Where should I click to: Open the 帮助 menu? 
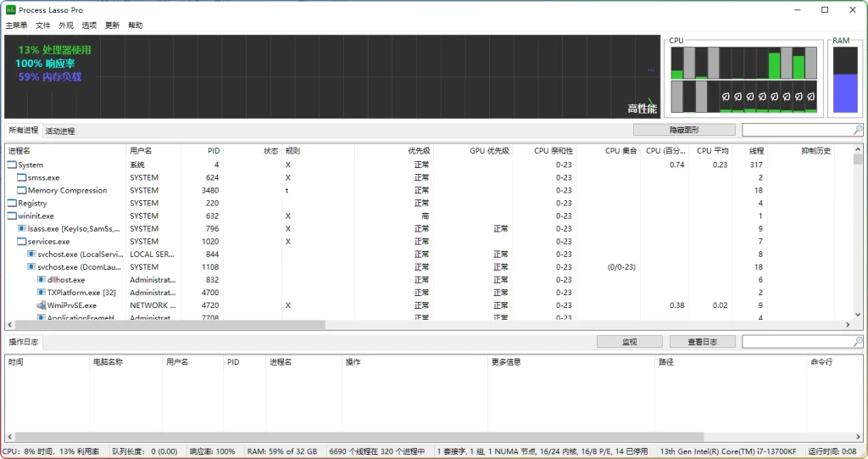click(x=136, y=25)
